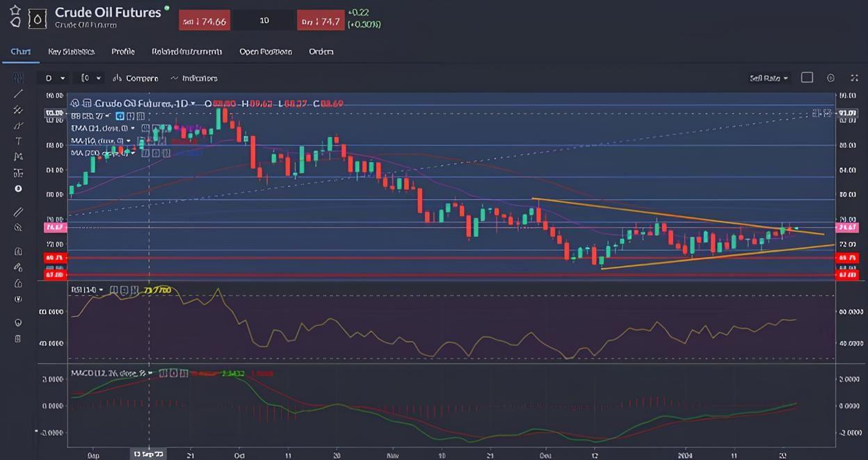Expand the RSI (14) legend dropdown arrow
The width and height of the screenshot is (868, 460).
(102, 290)
